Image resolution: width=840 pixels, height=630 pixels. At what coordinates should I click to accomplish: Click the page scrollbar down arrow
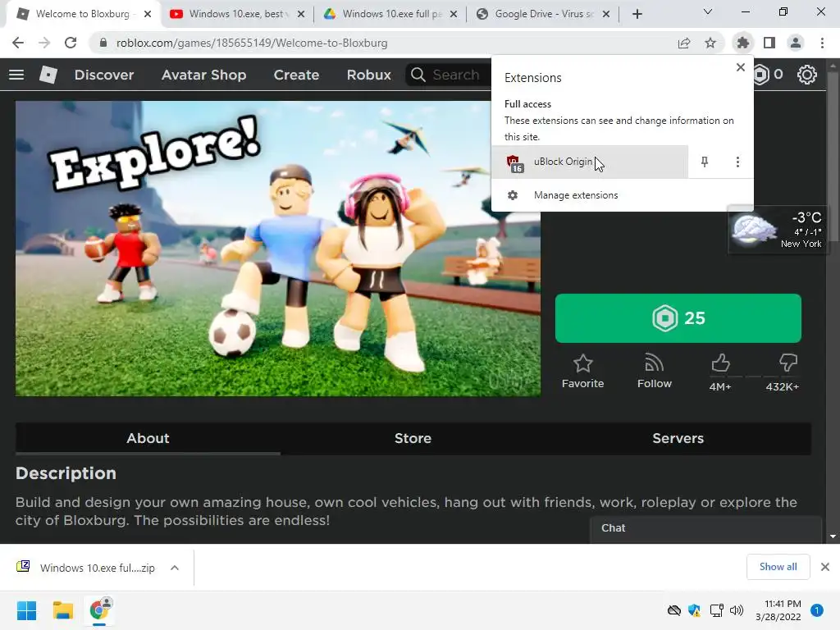[x=833, y=536]
